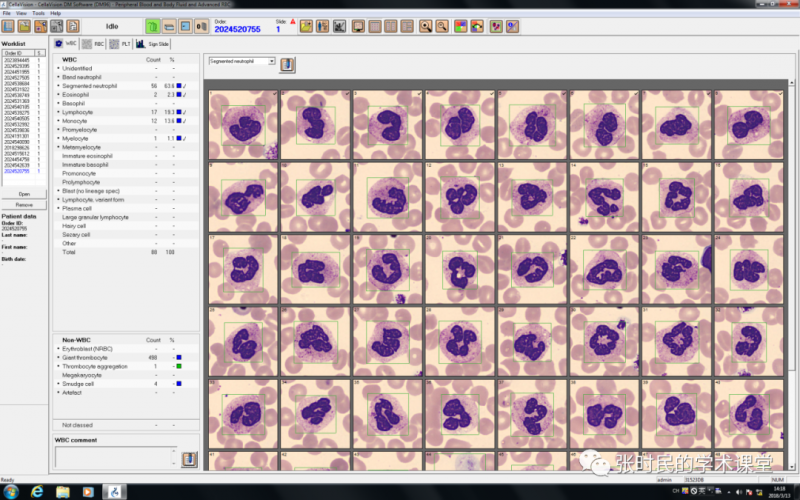Screen dimensions: 800x500
Task: Switch to the RBC tab
Action: [x=93, y=44]
